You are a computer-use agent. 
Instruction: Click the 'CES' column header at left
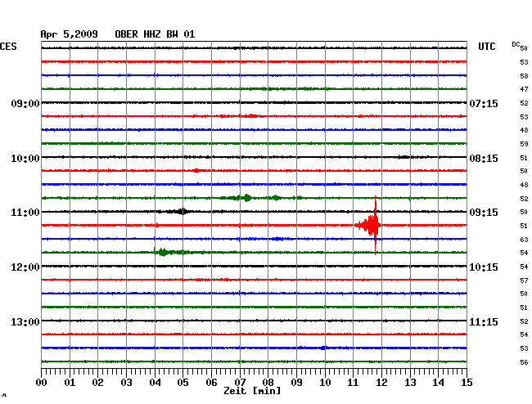pyautogui.click(x=8, y=47)
